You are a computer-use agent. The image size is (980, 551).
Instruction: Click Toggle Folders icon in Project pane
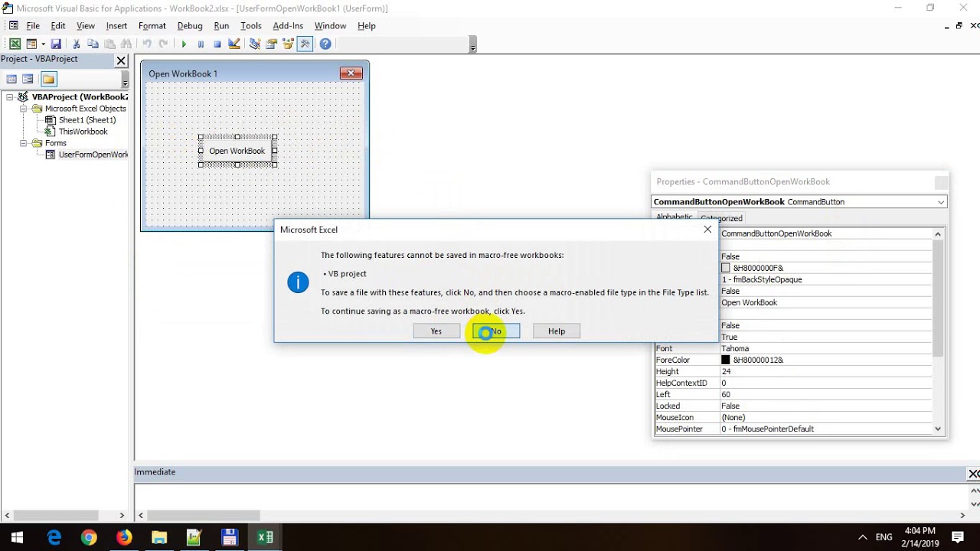click(48, 79)
